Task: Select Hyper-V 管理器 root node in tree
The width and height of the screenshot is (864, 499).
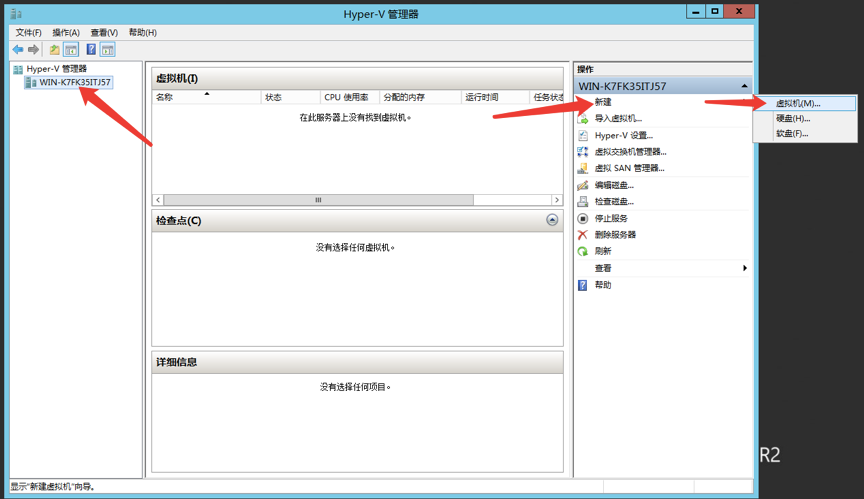Action: point(57,69)
